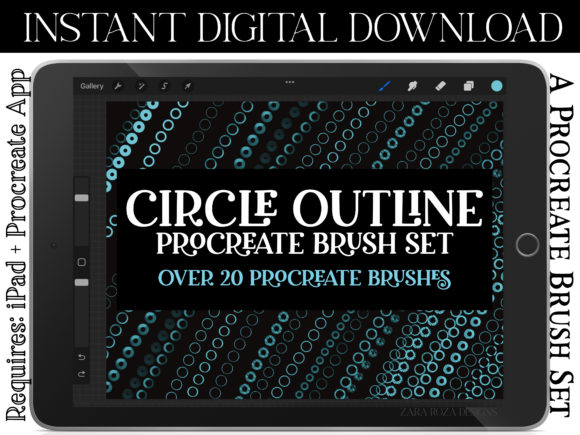Tap the undo arrow
This screenshot has width=580, height=435.
pyautogui.click(x=82, y=357)
